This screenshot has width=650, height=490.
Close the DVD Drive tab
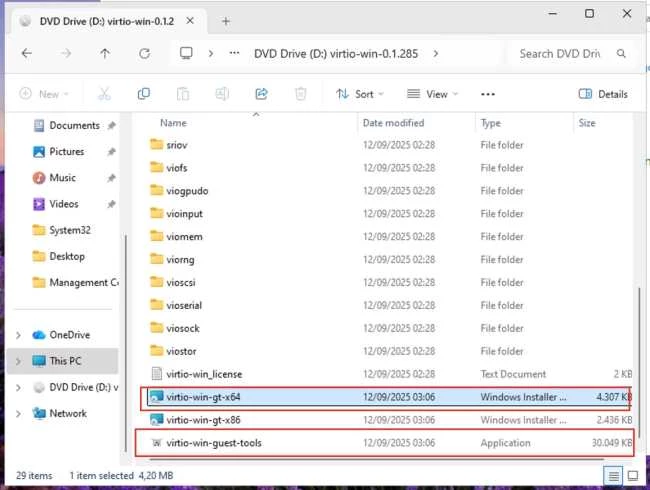pyautogui.click(x=190, y=21)
